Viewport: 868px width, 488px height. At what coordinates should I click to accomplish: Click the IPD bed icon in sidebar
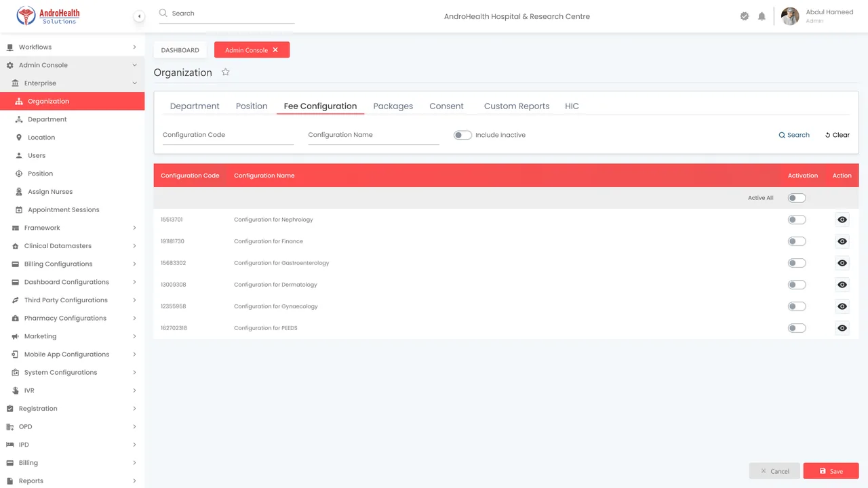(x=9, y=445)
